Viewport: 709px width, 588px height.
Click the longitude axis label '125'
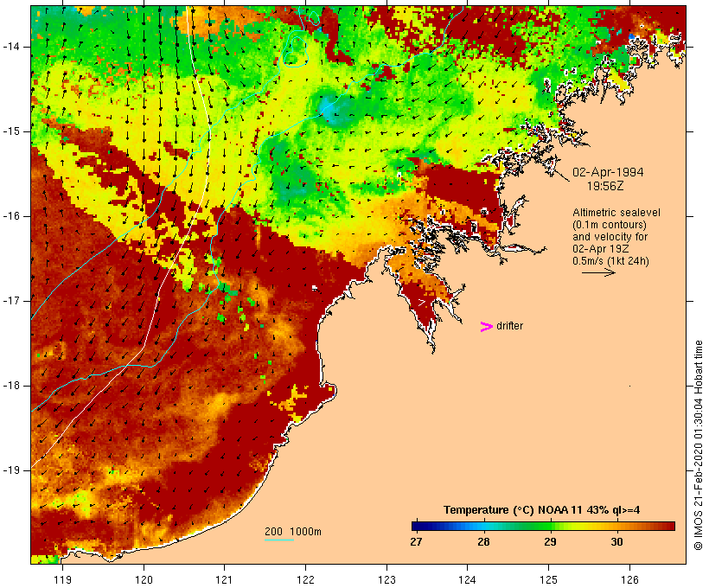[548, 579]
